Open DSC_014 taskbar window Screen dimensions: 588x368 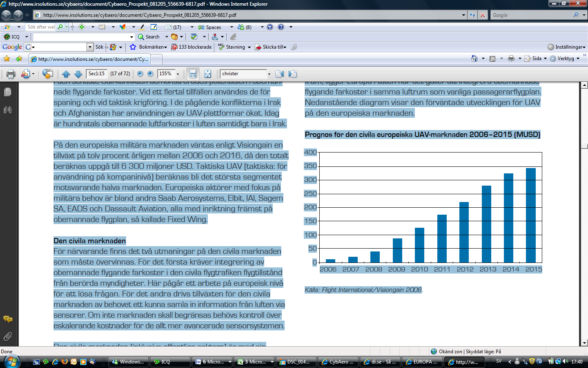[x=296, y=362]
